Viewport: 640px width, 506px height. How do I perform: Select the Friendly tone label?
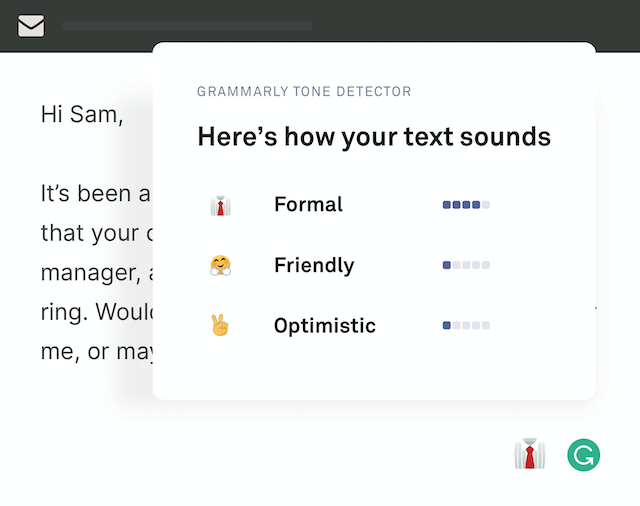(314, 265)
